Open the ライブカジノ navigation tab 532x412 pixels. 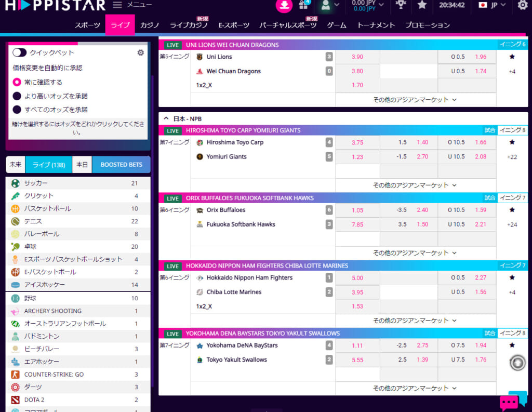click(x=189, y=25)
